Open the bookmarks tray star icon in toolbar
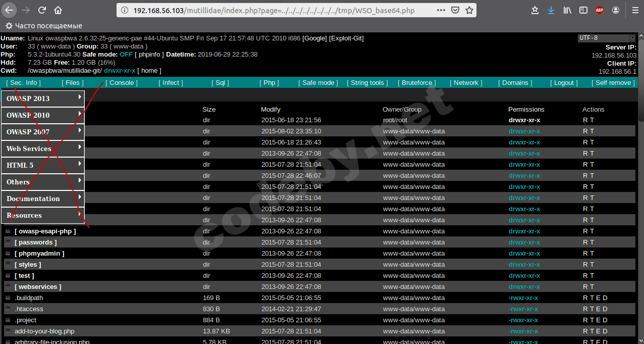The height and width of the screenshot is (344, 644). tap(535, 10)
